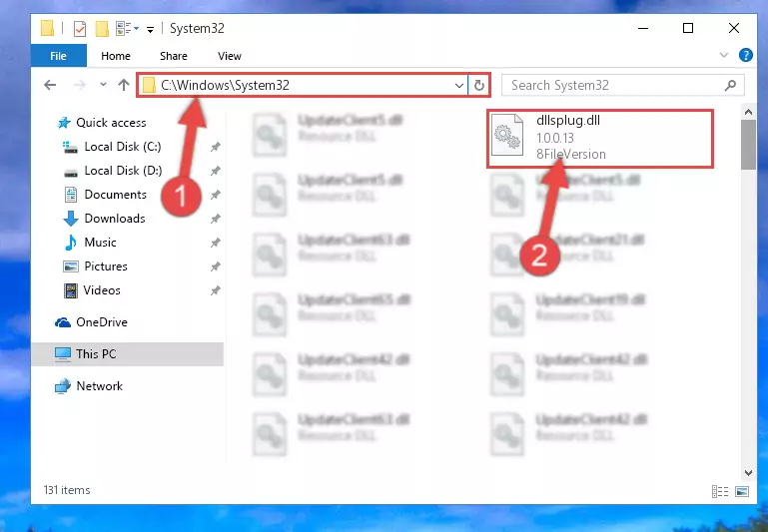Open Documents in the sidebar

[116, 195]
